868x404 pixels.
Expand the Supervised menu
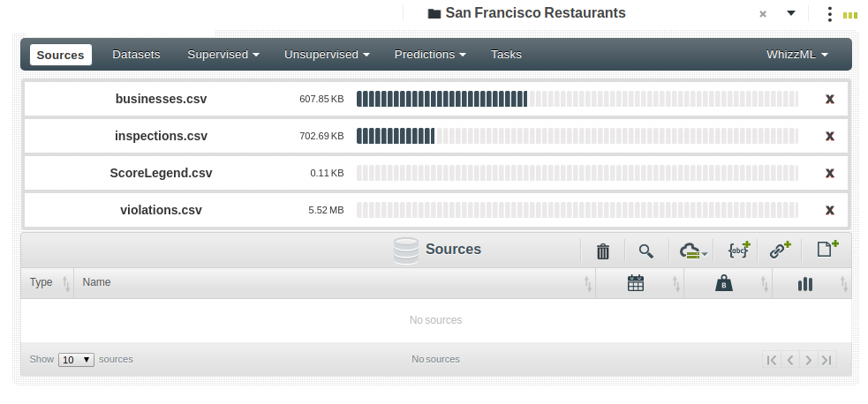pos(223,55)
